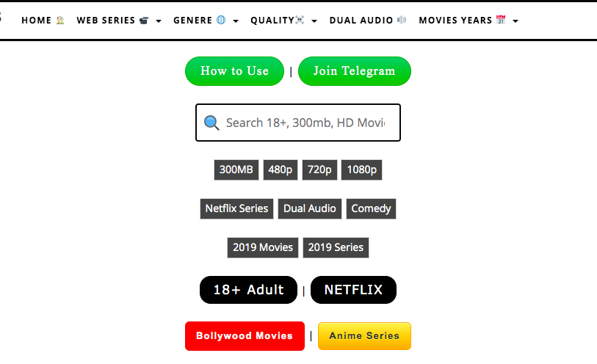The height and width of the screenshot is (364, 597).
Task: Focus the movie search input field
Action: pyautogui.click(x=305, y=123)
